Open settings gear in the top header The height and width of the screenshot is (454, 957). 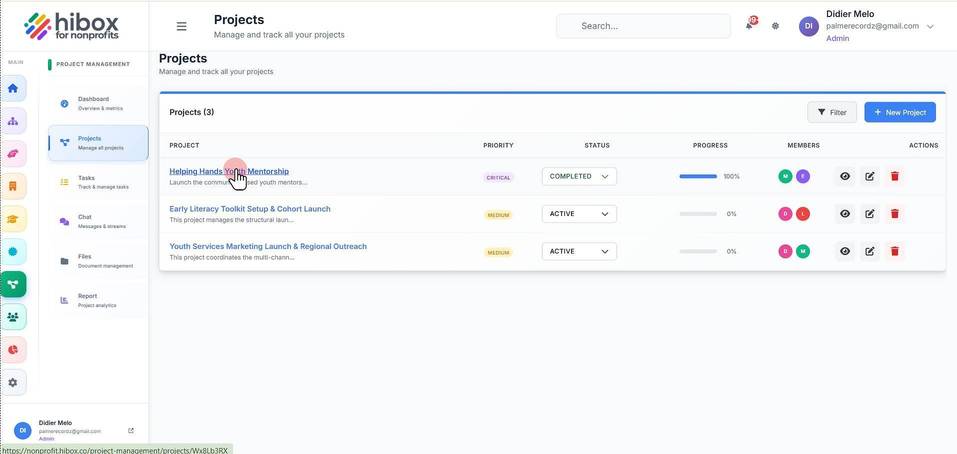click(x=775, y=26)
